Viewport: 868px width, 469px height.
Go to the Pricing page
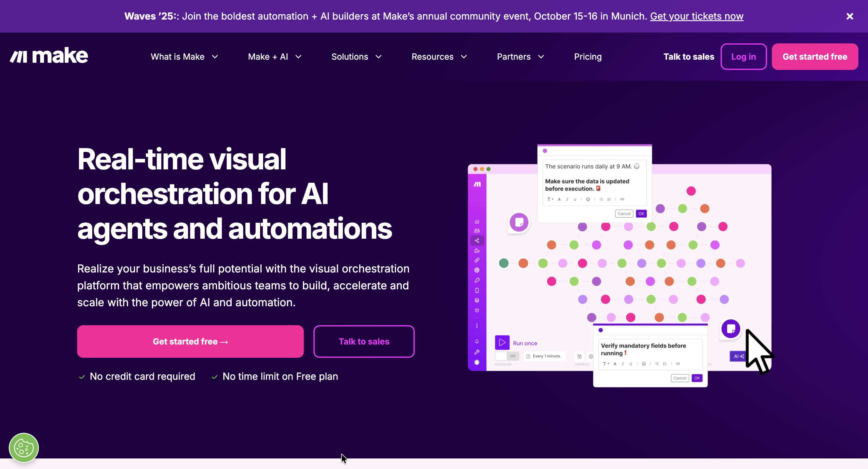tap(588, 57)
